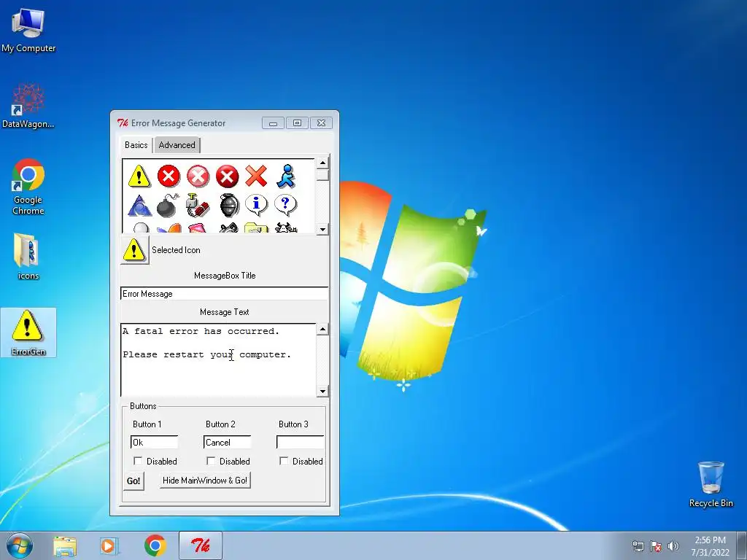Viewport: 747px width, 560px height.
Task: Choose the glossy dark red circle X icon
Action: pyautogui.click(x=228, y=176)
